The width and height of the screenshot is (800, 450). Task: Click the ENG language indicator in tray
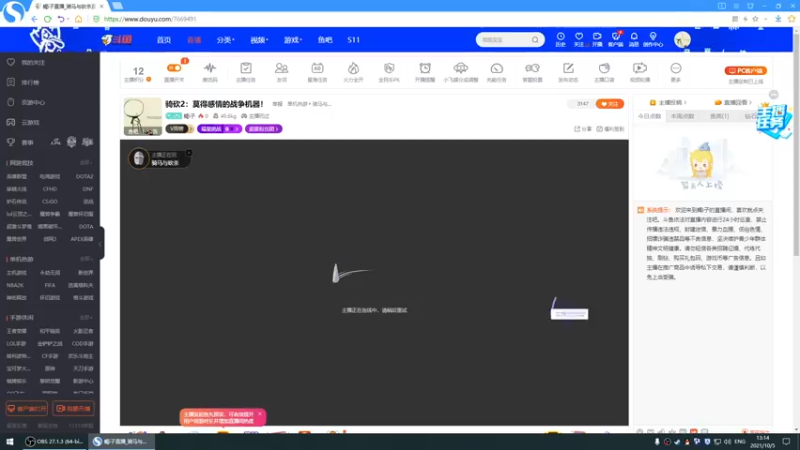740,442
